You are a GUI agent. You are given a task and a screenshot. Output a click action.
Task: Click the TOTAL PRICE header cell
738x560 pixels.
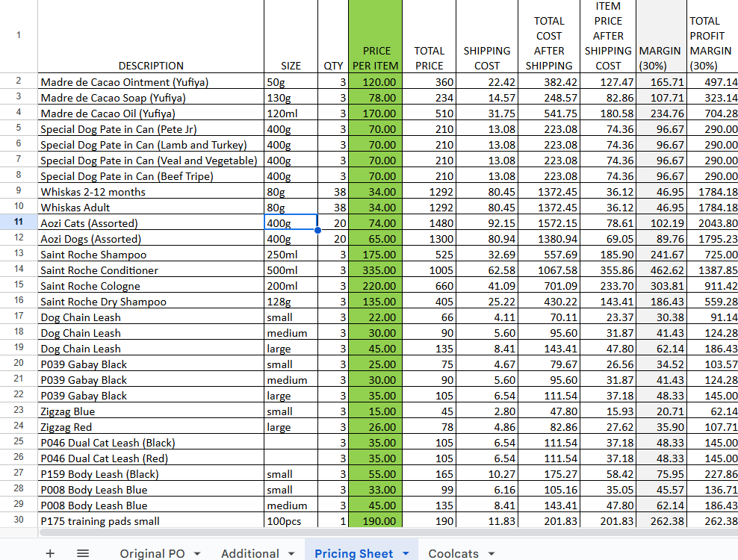[x=430, y=36]
